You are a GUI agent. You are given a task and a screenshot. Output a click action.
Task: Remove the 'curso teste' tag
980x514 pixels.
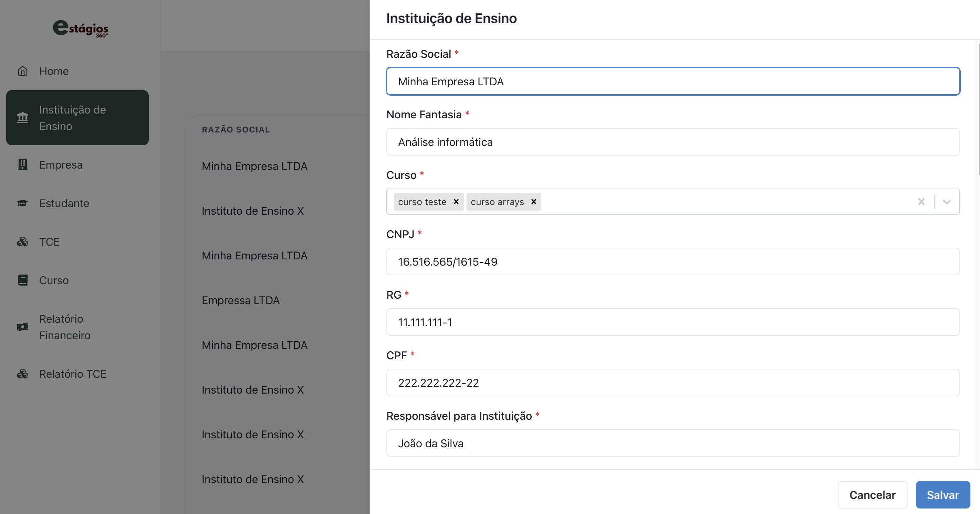(x=456, y=202)
